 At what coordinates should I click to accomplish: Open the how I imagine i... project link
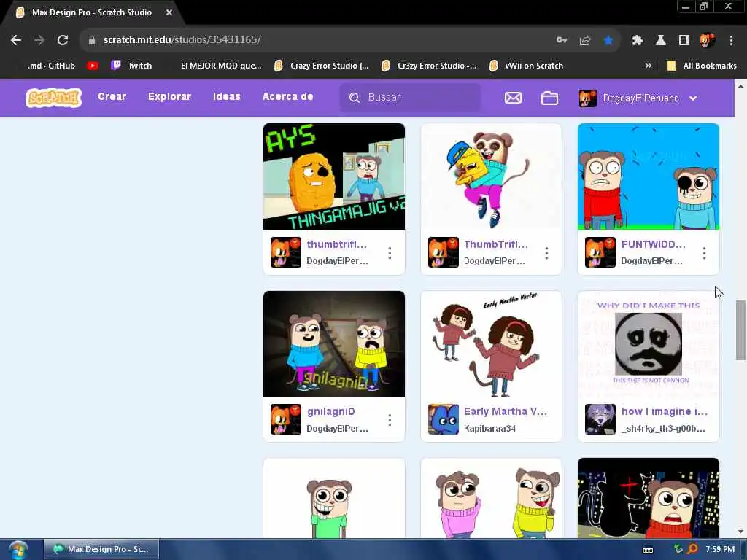[665, 411]
